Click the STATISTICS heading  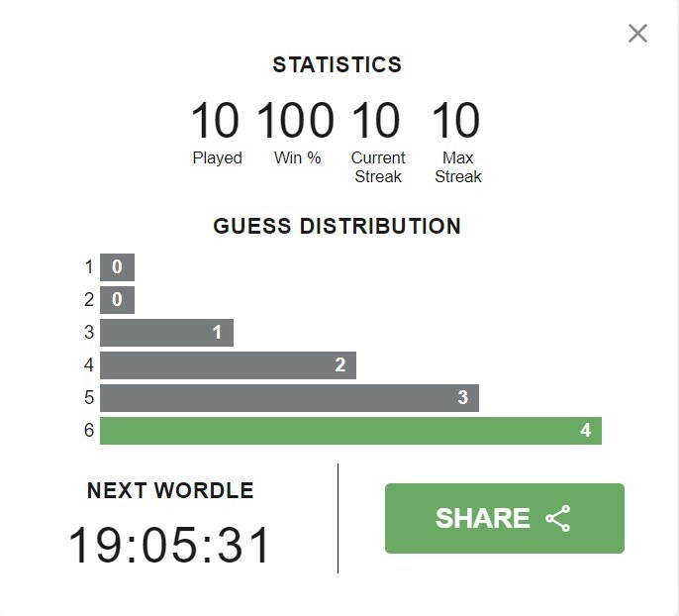pos(338,64)
